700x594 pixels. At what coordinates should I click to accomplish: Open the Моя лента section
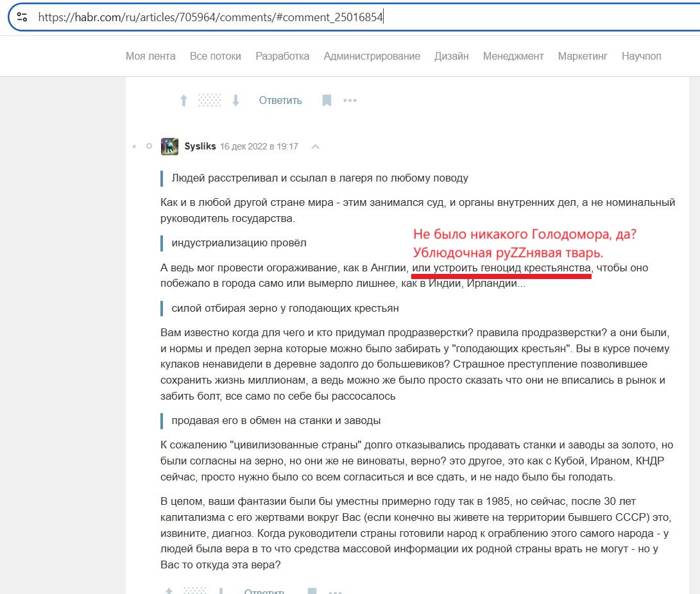(150, 56)
